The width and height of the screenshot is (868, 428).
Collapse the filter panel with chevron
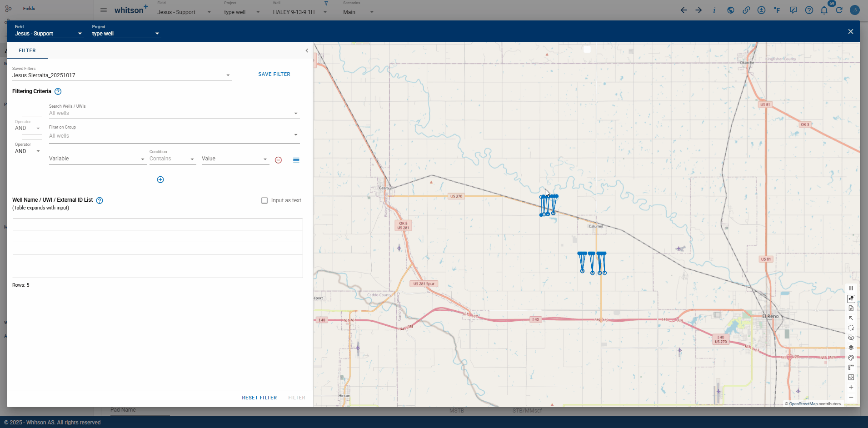307,51
